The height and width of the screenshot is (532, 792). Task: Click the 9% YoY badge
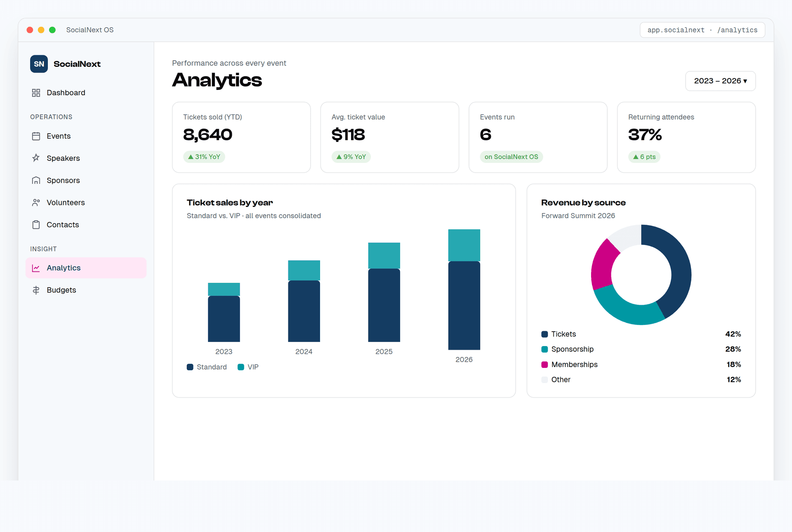tap(351, 157)
